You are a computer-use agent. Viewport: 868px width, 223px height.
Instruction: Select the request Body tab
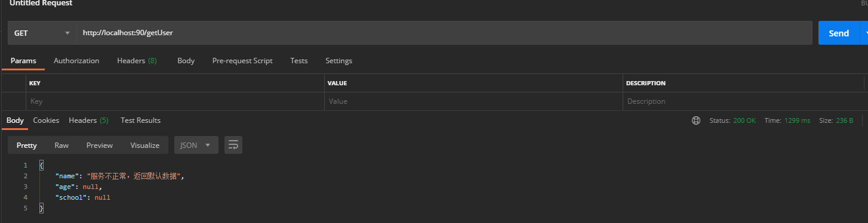click(x=186, y=61)
